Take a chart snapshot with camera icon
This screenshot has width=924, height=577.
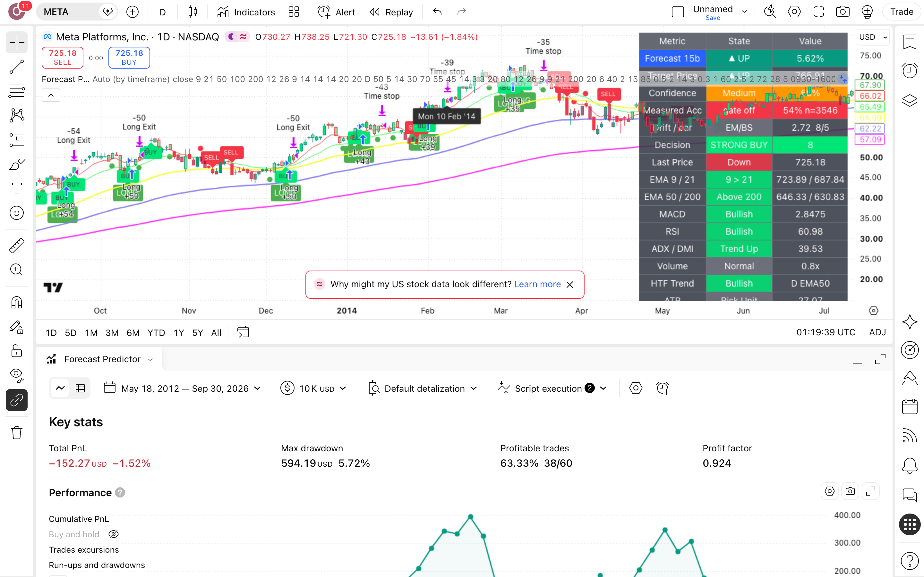[x=842, y=12]
